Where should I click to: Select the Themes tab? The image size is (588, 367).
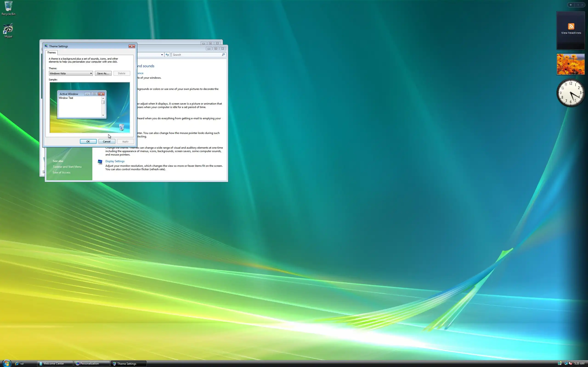51,53
